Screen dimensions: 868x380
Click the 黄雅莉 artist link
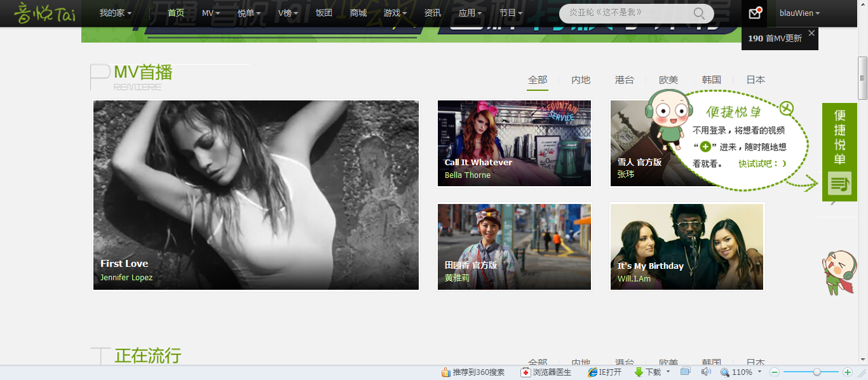pos(457,278)
